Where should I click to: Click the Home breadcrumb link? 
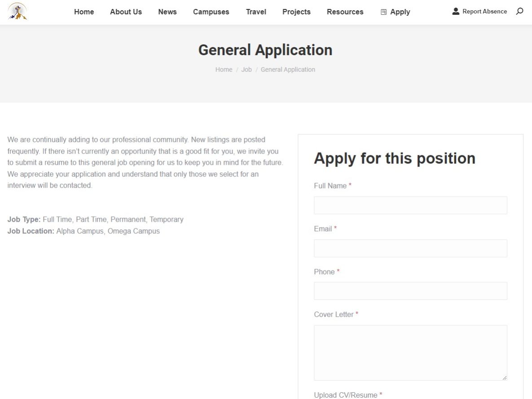point(224,70)
